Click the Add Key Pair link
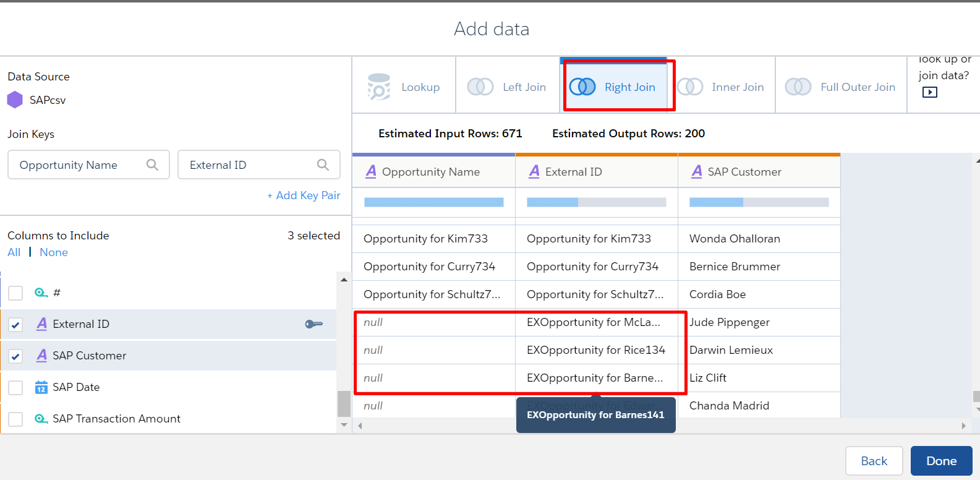980x480 pixels. 304,195
